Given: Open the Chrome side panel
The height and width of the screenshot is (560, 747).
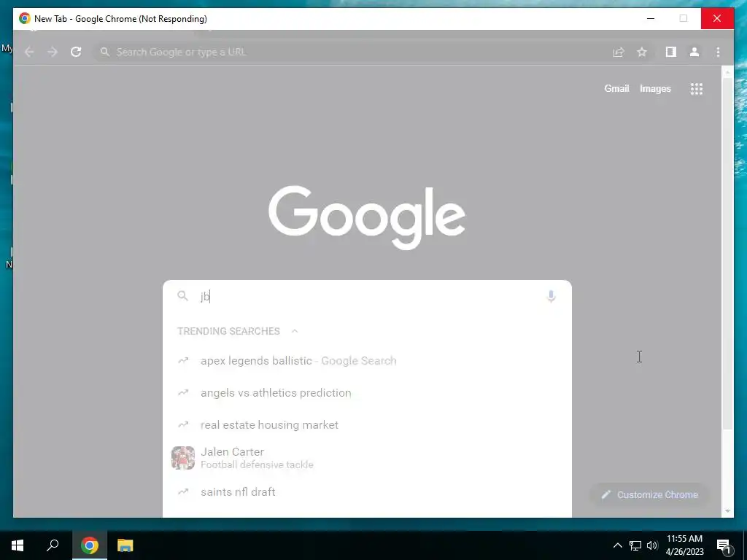Looking at the screenshot, I should click(x=671, y=52).
